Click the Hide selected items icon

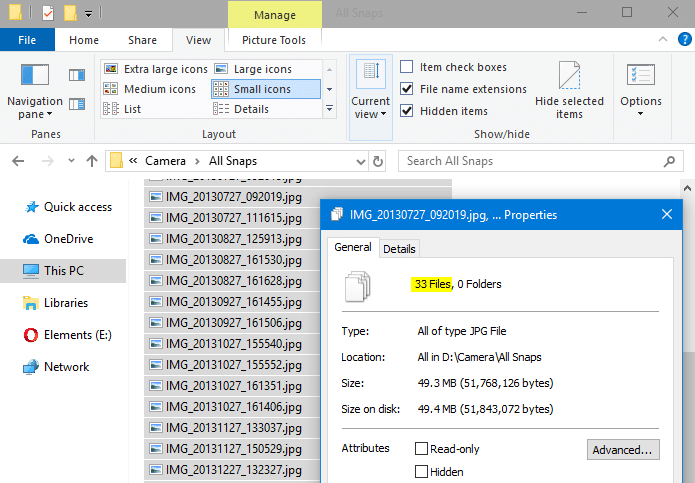(569, 90)
